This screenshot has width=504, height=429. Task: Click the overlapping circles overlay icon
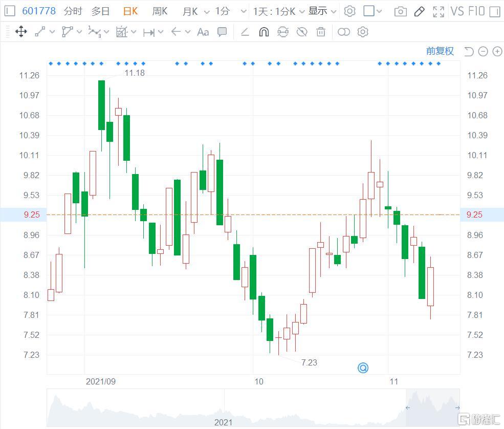click(x=344, y=32)
